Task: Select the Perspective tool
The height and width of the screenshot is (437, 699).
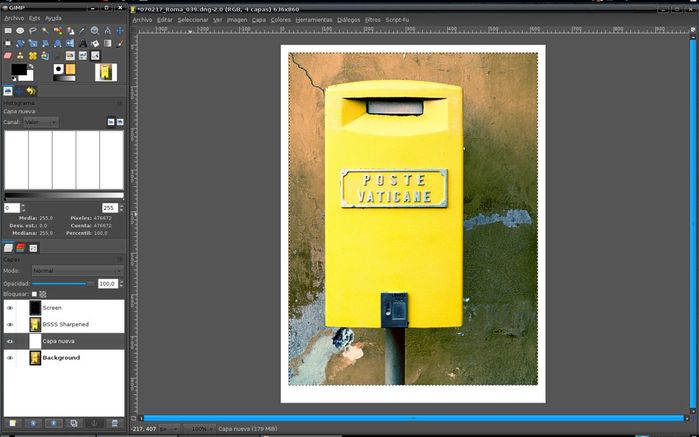Action: [x=58, y=43]
